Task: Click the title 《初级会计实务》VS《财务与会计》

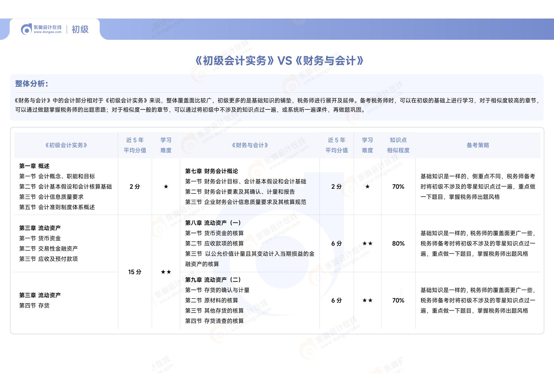Action: (279, 61)
